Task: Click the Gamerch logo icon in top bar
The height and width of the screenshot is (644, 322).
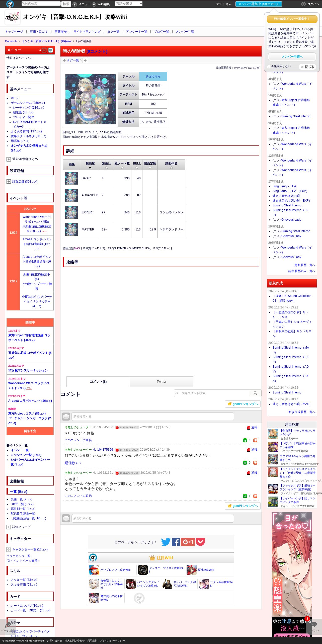Action: pyautogui.click(x=10, y=4)
